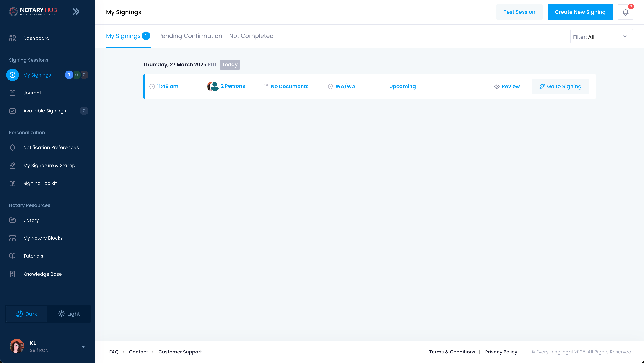Open Customer Support footer link
Viewport: 644px width, 363px height.
click(x=180, y=352)
